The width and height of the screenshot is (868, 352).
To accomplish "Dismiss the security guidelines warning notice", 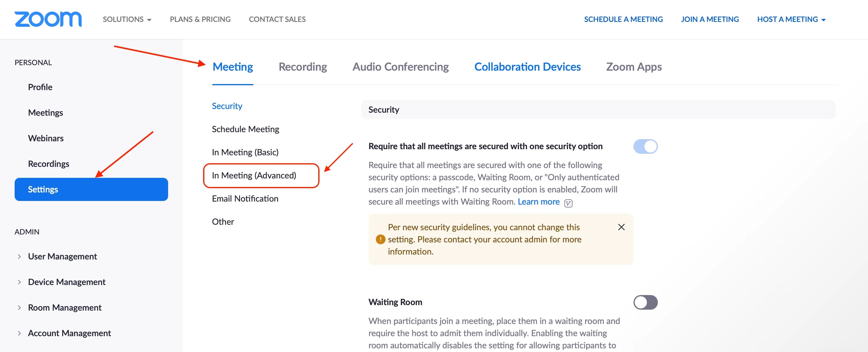I will pos(621,227).
